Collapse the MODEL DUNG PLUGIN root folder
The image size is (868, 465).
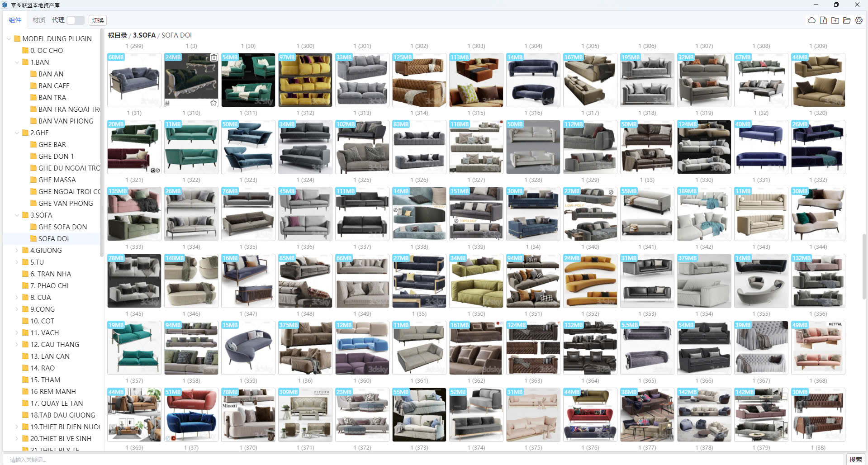(x=9, y=39)
